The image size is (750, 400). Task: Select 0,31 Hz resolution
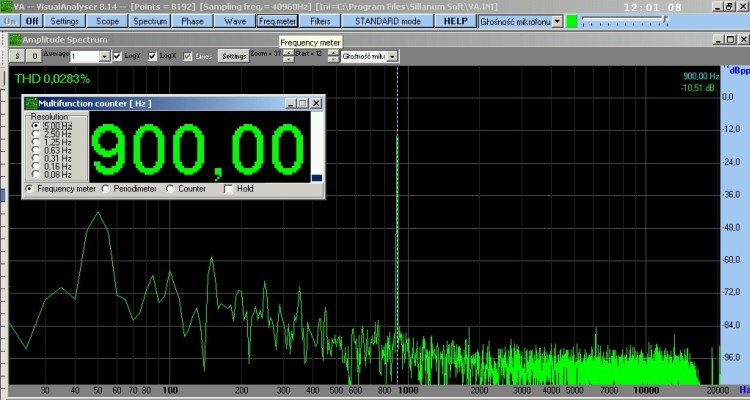click(35, 158)
